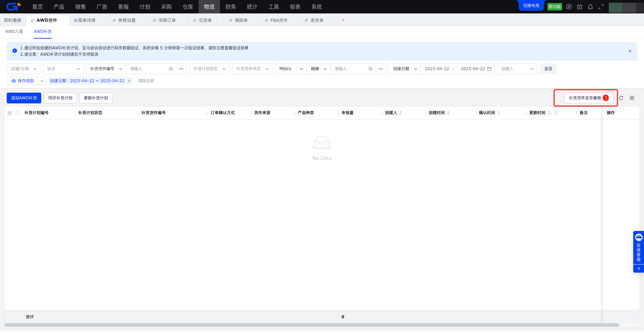Open the 仓库 top menu

[x=188, y=7]
